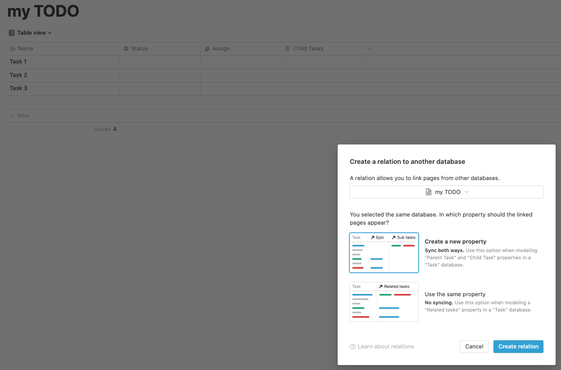The height and width of the screenshot is (370, 561).
Task: Click the Cancel button
Action: (x=474, y=346)
